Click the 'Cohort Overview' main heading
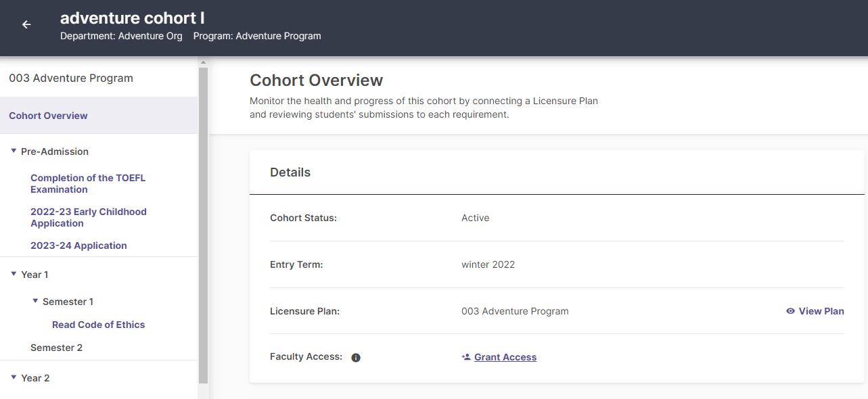Viewport: 868px width, 399px height. pyautogui.click(x=317, y=80)
